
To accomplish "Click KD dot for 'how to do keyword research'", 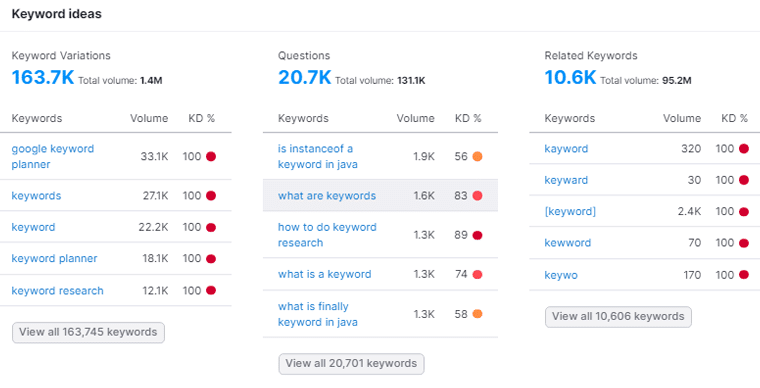I will click(477, 235).
